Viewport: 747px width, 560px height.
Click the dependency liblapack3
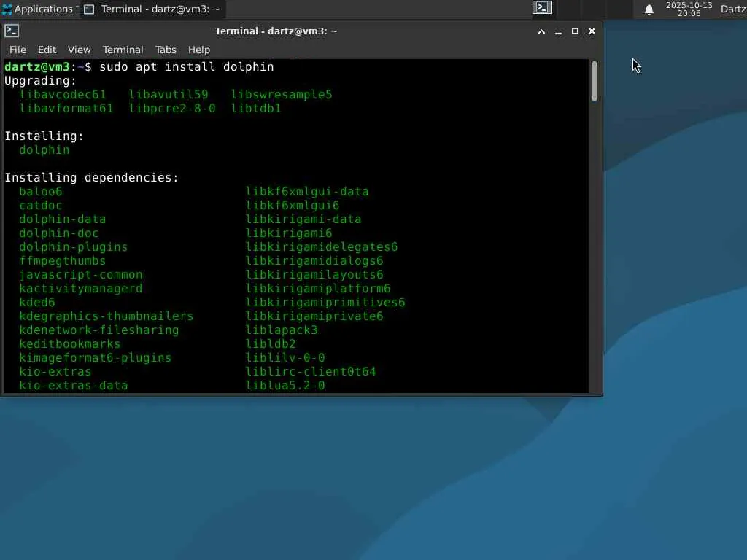point(282,330)
